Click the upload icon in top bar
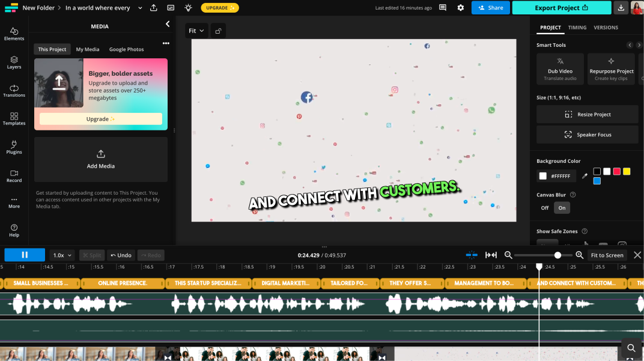 (154, 8)
